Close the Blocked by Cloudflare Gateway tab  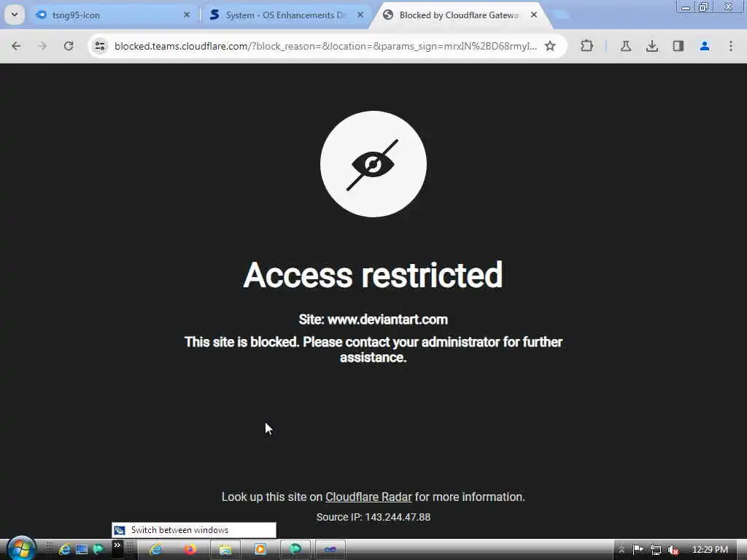[x=534, y=15]
